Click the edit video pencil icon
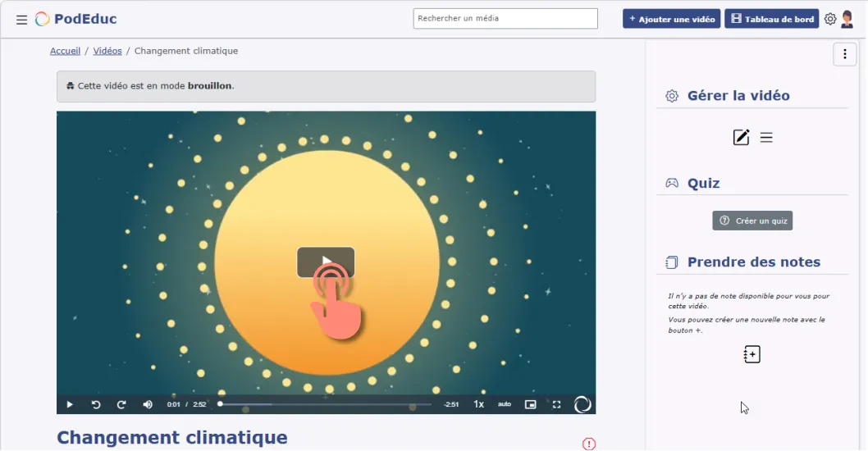 tap(741, 137)
